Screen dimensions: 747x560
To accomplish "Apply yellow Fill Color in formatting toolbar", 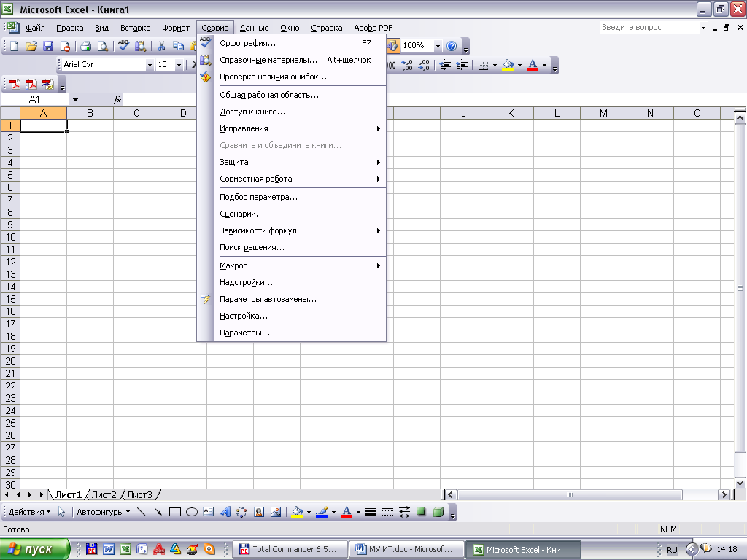I will [x=508, y=65].
